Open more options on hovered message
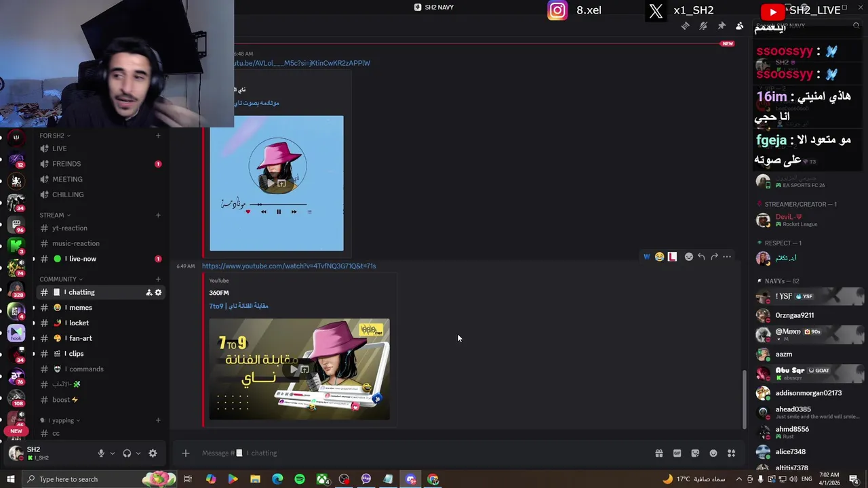This screenshot has height=488, width=868. pyautogui.click(x=727, y=257)
